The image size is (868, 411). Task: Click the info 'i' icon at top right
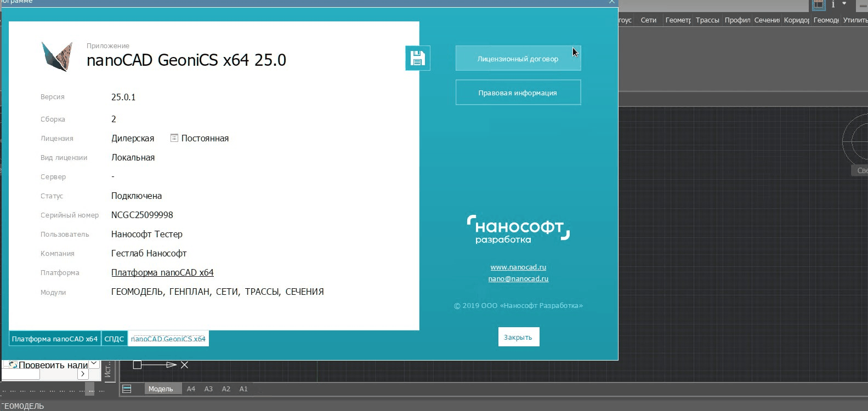pos(833,4)
